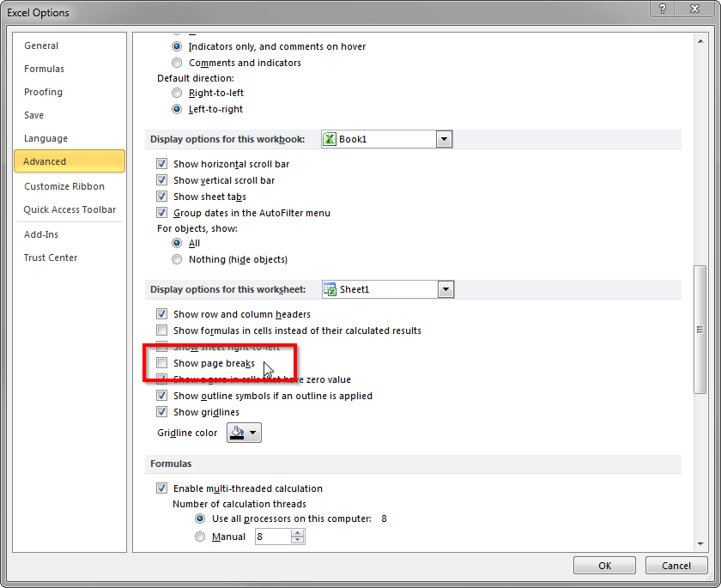This screenshot has width=721, height=588.
Task: Select the Right-to-left default direction
Action: click(177, 93)
